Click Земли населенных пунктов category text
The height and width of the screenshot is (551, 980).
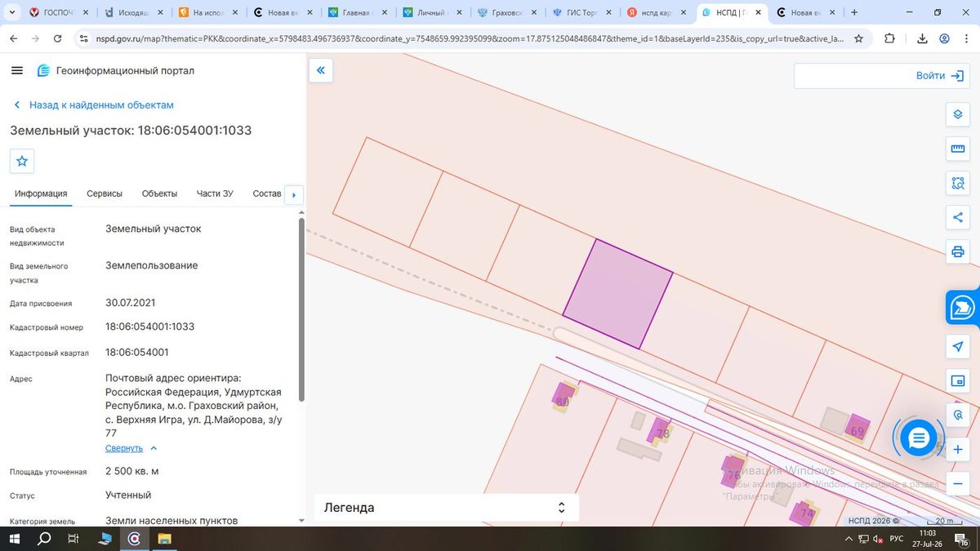coord(171,520)
